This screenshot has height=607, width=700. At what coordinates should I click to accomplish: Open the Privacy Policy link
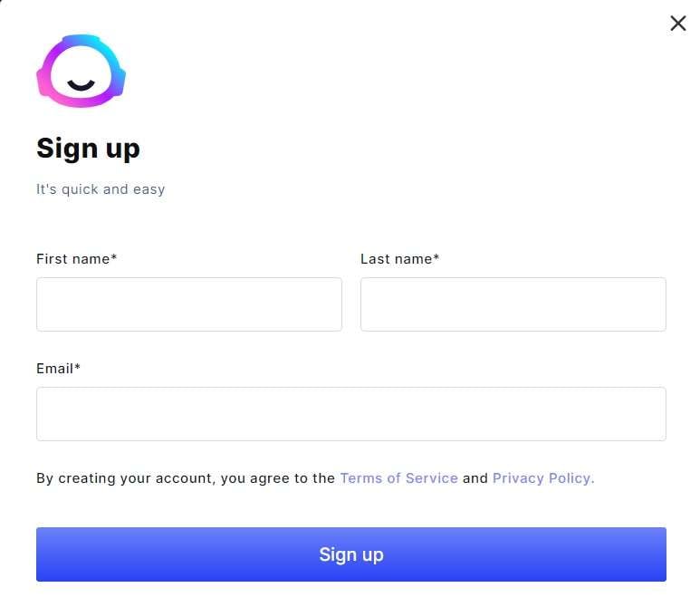tap(543, 478)
